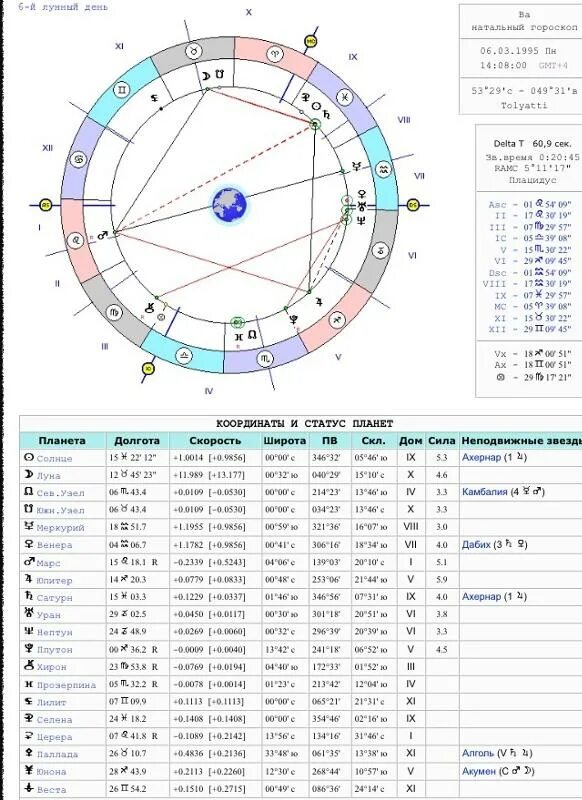Open the Паллада link in the table
This screenshot has height=800, width=582.
[x=57, y=754]
